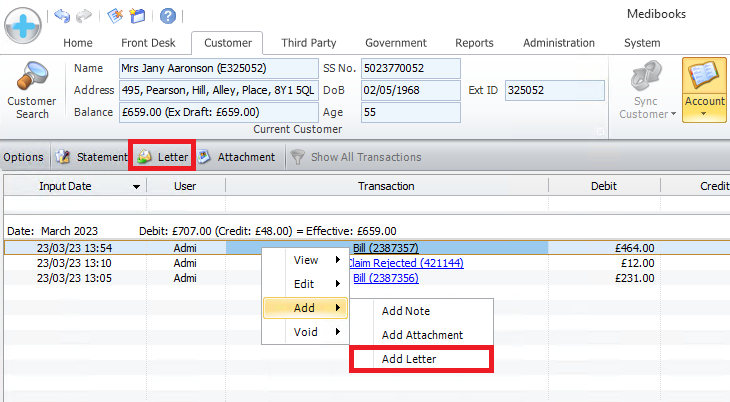Image resolution: width=730 pixels, height=402 pixels.
Task: Toggle Show All Transactions filter
Action: pyautogui.click(x=355, y=157)
